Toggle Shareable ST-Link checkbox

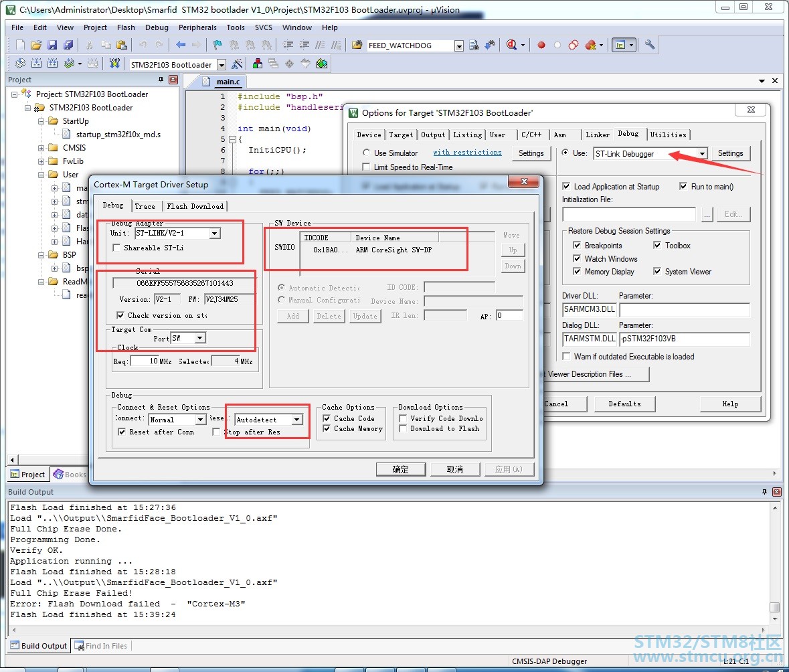[x=116, y=248]
